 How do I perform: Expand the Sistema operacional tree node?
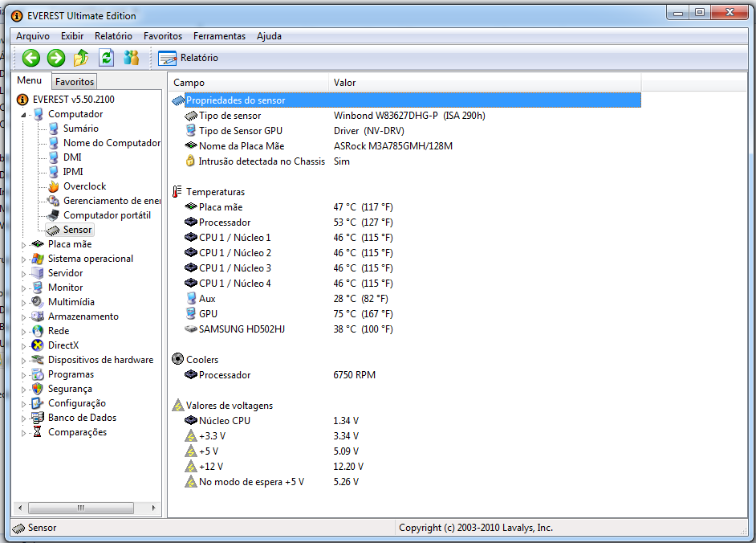[23, 259]
